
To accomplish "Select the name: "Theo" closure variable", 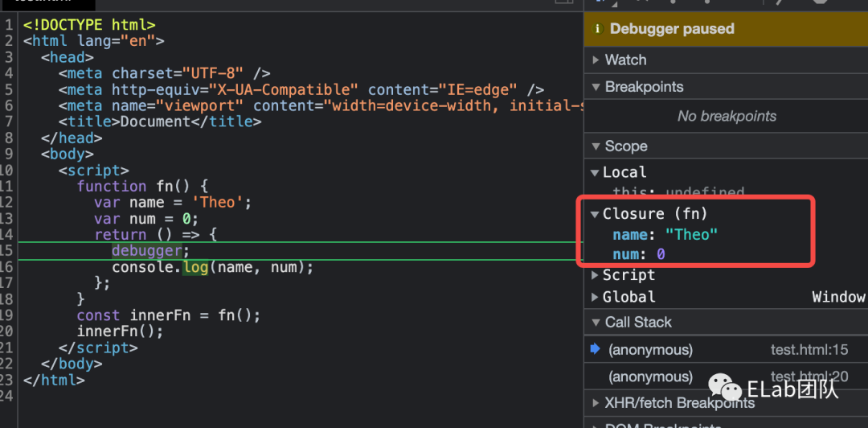I will click(x=665, y=235).
